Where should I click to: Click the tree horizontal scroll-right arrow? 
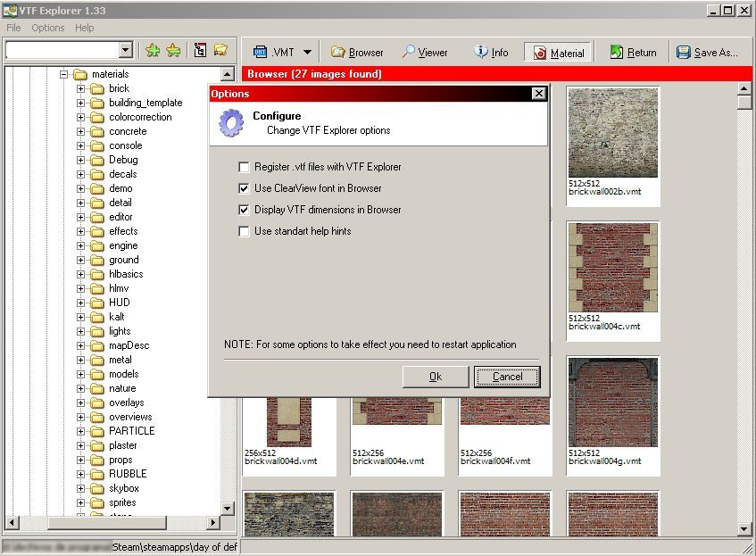pos(212,522)
